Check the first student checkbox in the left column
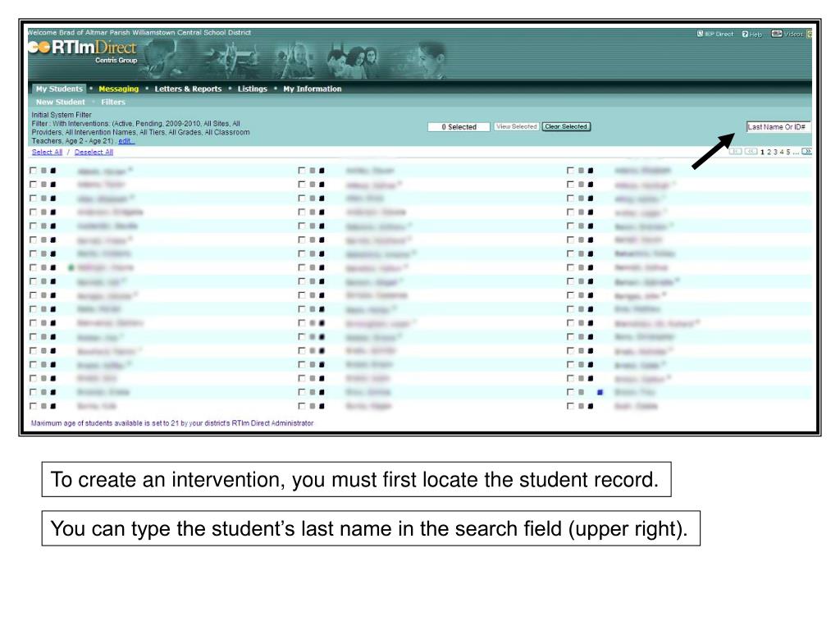 click(x=33, y=171)
